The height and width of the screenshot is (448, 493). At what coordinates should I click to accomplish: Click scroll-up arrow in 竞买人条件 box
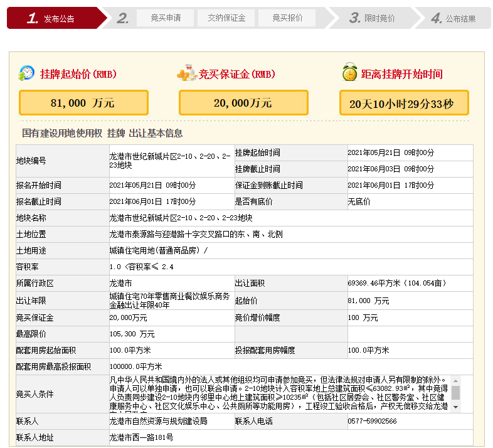455,381
